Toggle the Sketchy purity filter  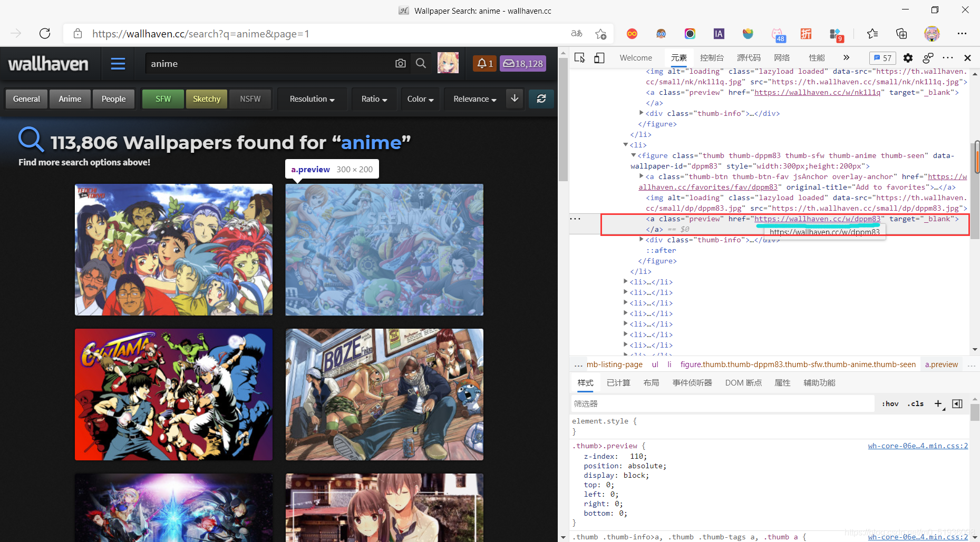point(207,99)
